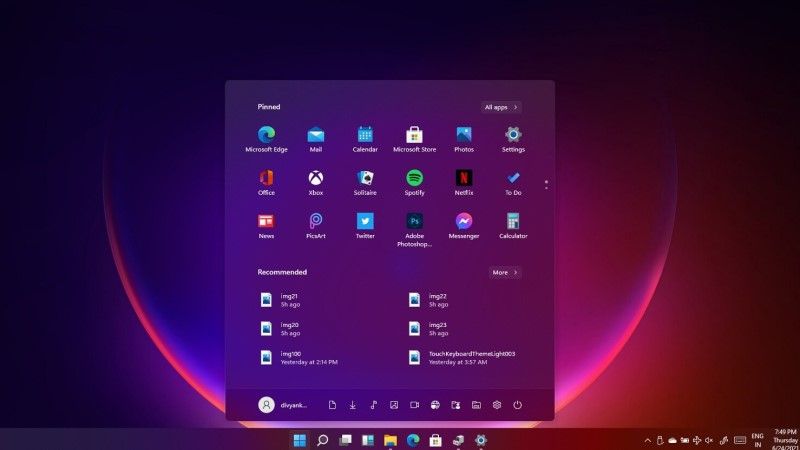The width and height of the screenshot is (800, 450).
Task: Open the Downloads folder shortcut in Start footer
Action: (x=353, y=405)
